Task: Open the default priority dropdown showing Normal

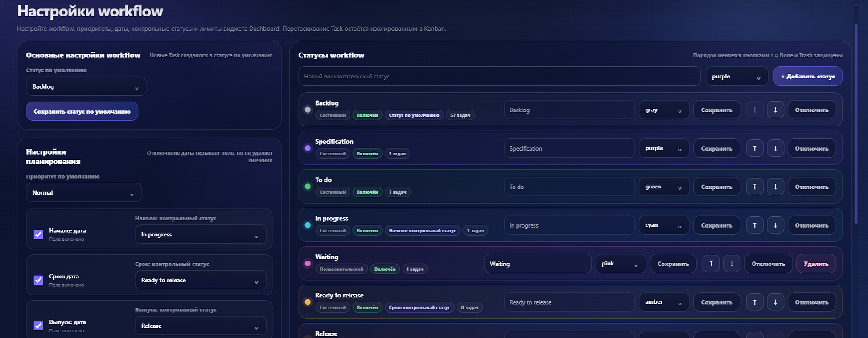Action: coord(84,193)
